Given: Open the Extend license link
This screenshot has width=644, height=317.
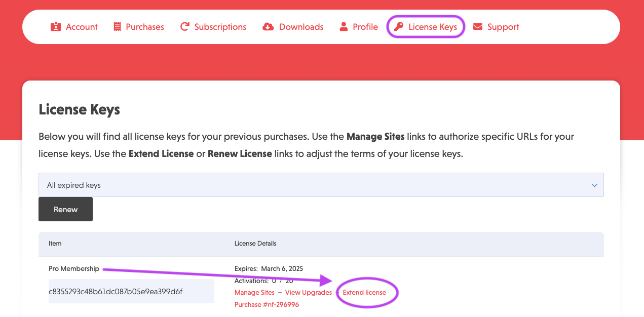Looking at the screenshot, I should point(365,292).
